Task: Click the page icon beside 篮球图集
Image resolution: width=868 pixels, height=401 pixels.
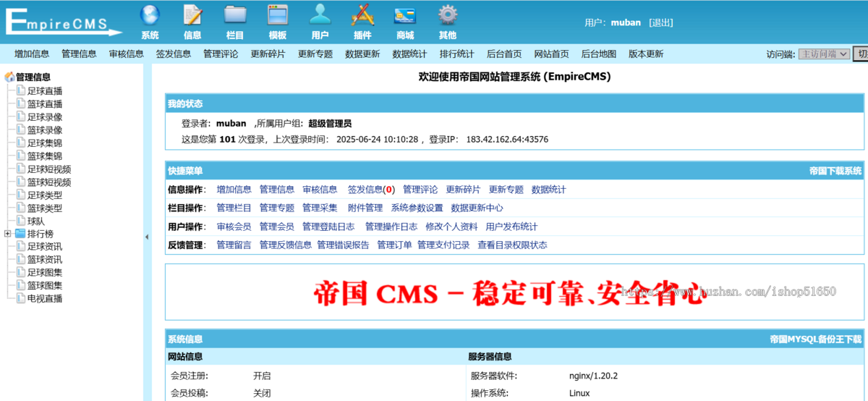Action: tap(21, 285)
